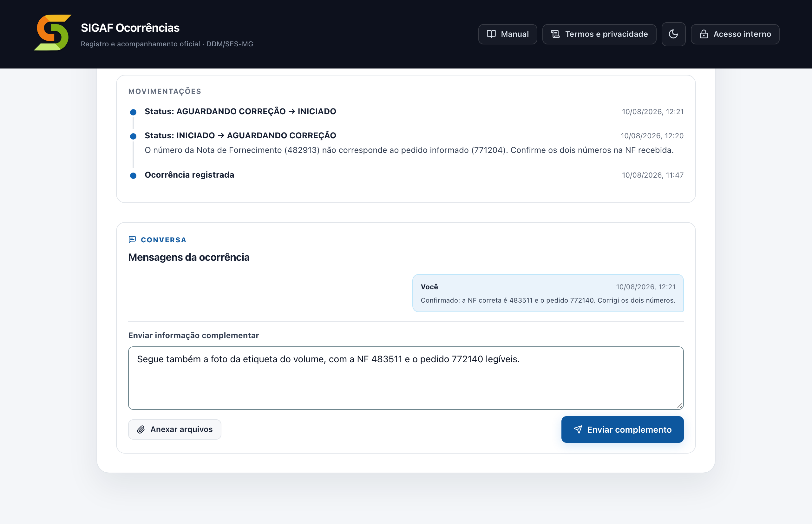Click the "Você" message bubble text
812x524 pixels.
(548, 300)
